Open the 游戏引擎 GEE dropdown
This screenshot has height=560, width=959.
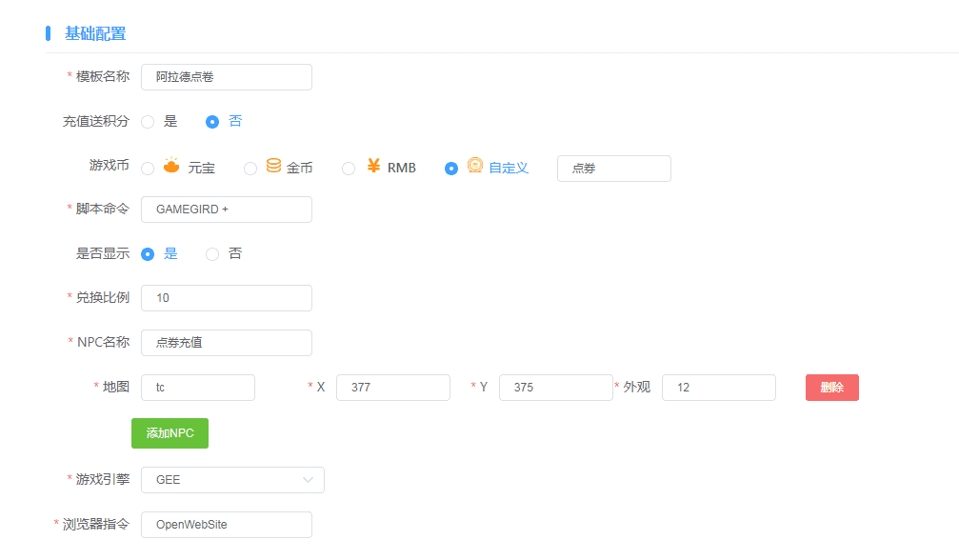pyautogui.click(x=231, y=480)
